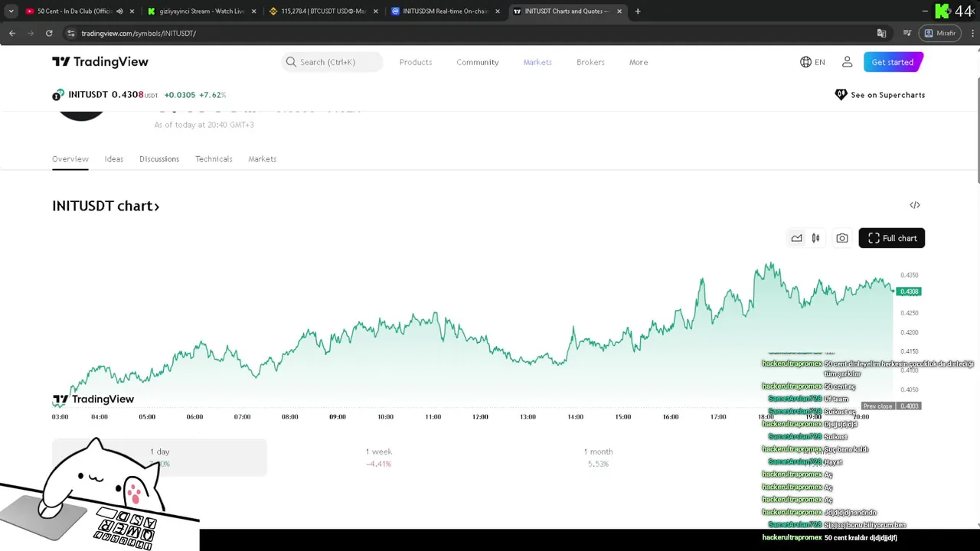Select the 1 week range
Image resolution: width=980 pixels, height=551 pixels.
pos(378,458)
